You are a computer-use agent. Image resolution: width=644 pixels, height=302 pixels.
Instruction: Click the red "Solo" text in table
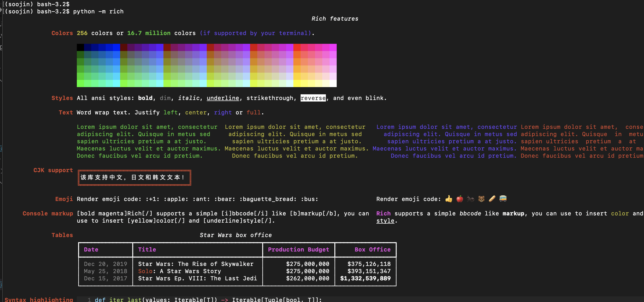(145, 271)
